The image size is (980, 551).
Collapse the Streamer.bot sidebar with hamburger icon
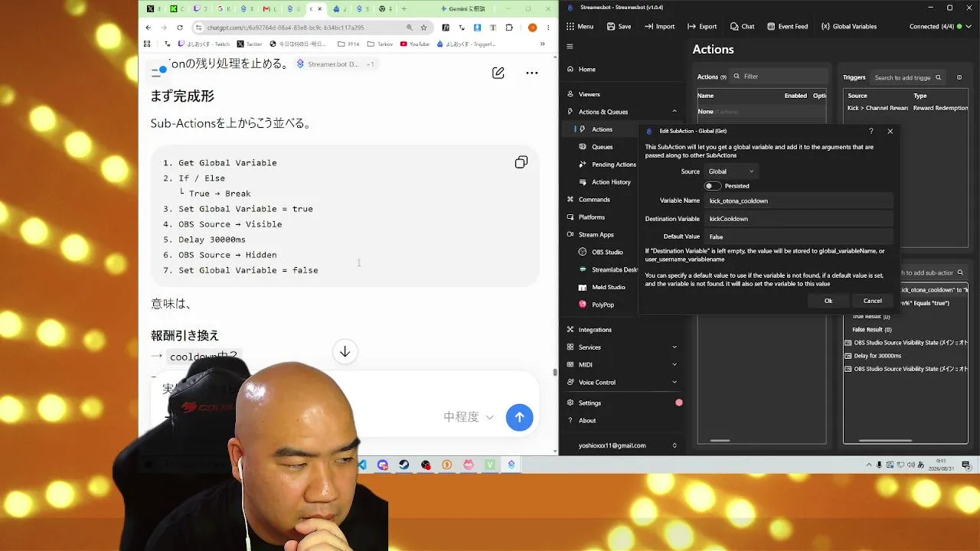570,47
